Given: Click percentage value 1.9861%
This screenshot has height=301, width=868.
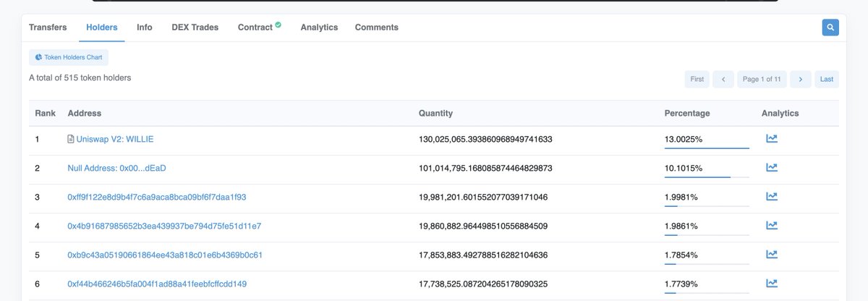Looking at the screenshot, I should pyautogui.click(x=681, y=226).
